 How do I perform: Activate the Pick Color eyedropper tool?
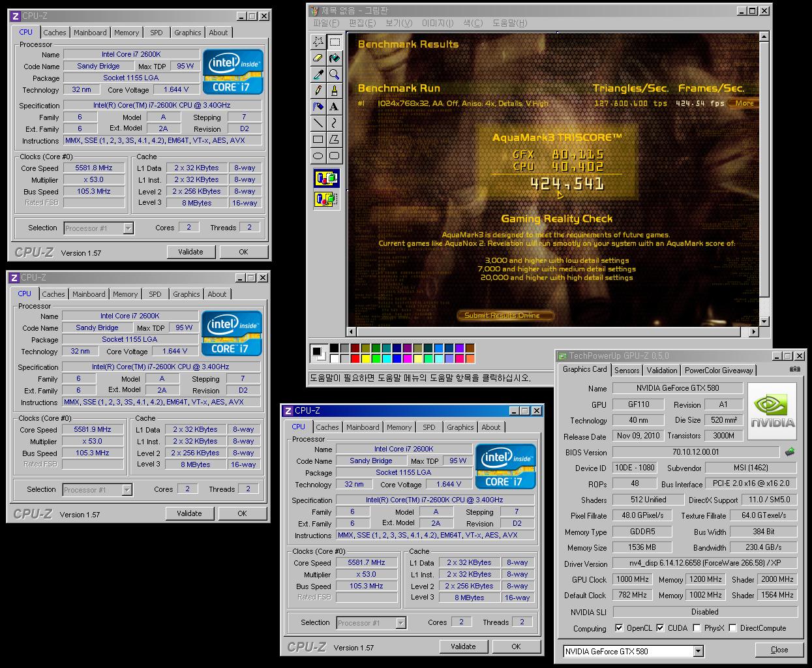pyautogui.click(x=318, y=74)
